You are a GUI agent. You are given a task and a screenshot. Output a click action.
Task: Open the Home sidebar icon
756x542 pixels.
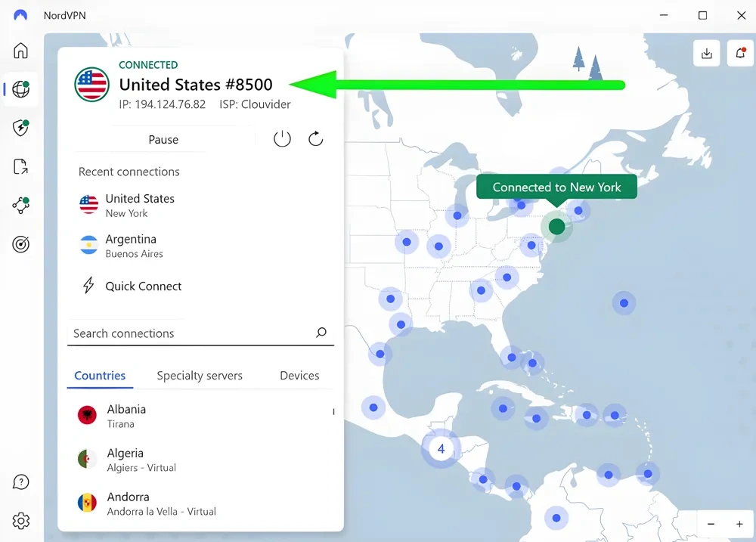[20, 51]
